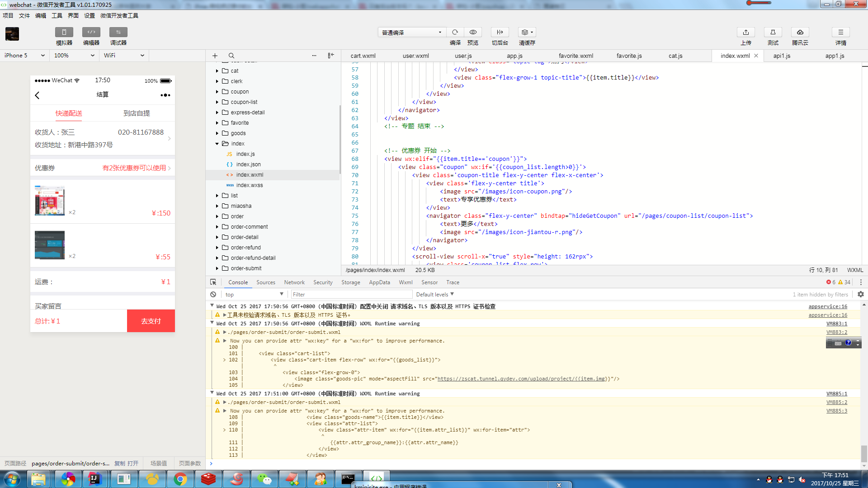Open the VM883:1 source link
This screenshot has height=488, width=868.
pyautogui.click(x=837, y=324)
